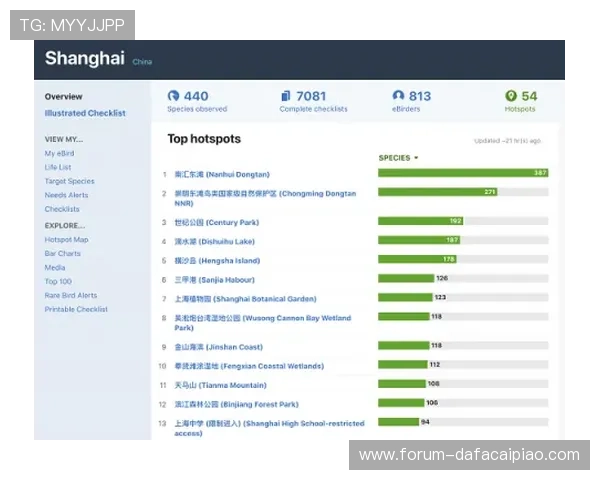Click the 94 species bar for Shanghai High School
600x480 pixels.
399,422
